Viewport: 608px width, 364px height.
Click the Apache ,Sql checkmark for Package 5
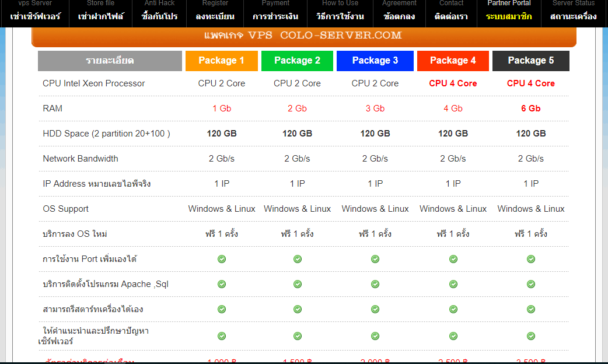(531, 284)
